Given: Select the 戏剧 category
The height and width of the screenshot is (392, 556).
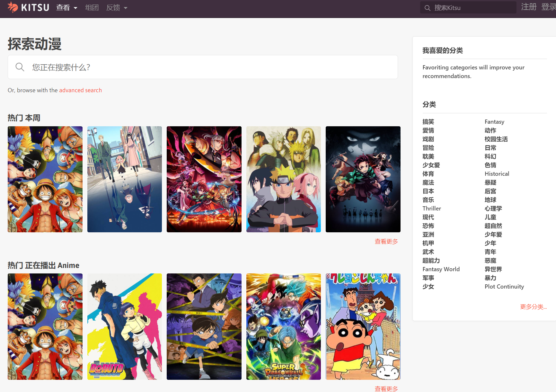Looking at the screenshot, I should 428,139.
